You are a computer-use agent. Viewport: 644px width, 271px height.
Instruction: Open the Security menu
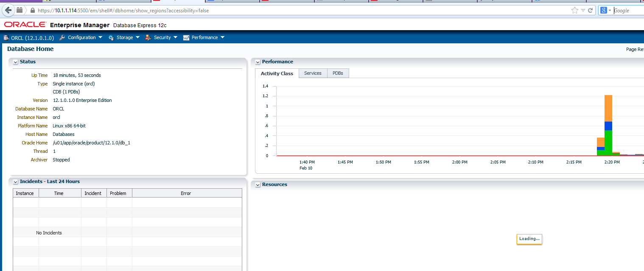coord(165,37)
